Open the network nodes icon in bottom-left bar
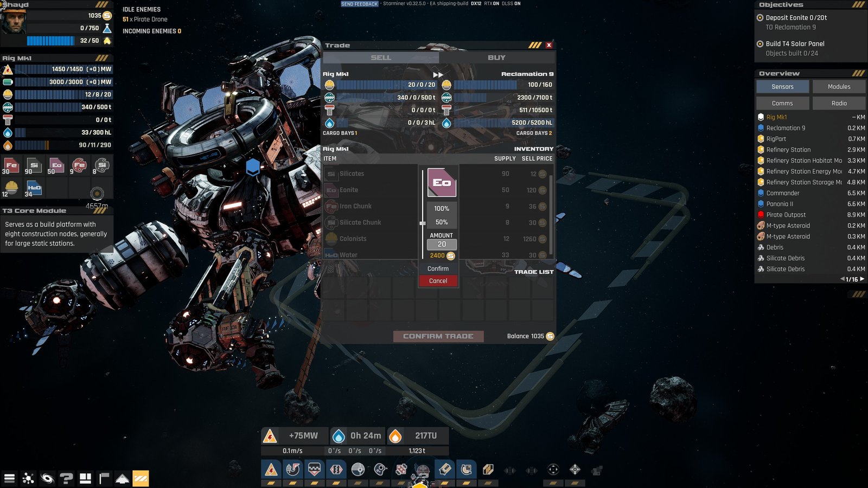The image size is (868, 488). click(x=28, y=478)
